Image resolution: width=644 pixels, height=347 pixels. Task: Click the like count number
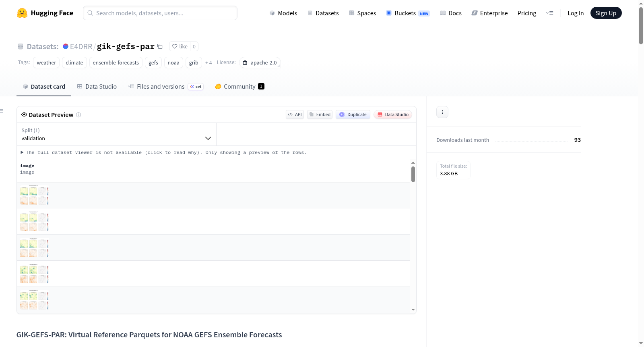pyautogui.click(x=194, y=46)
